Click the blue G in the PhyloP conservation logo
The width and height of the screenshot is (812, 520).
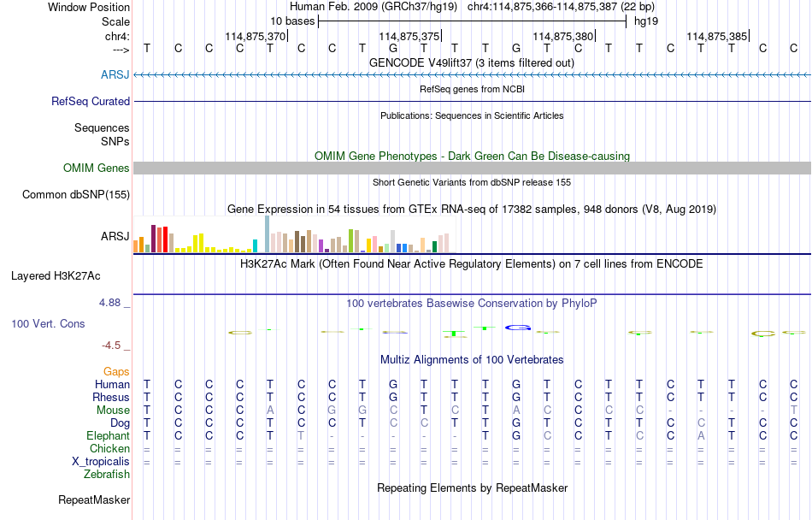click(x=518, y=328)
